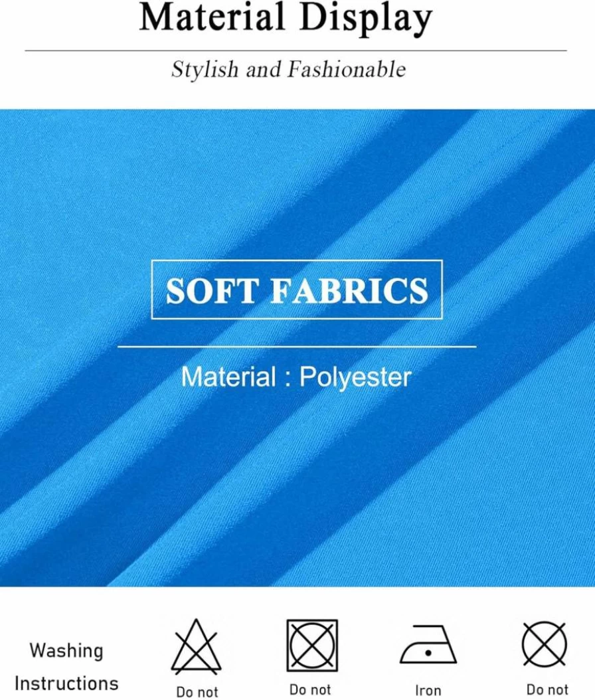Click the crossed-out triangle bleach icon

tap(197, 647)
